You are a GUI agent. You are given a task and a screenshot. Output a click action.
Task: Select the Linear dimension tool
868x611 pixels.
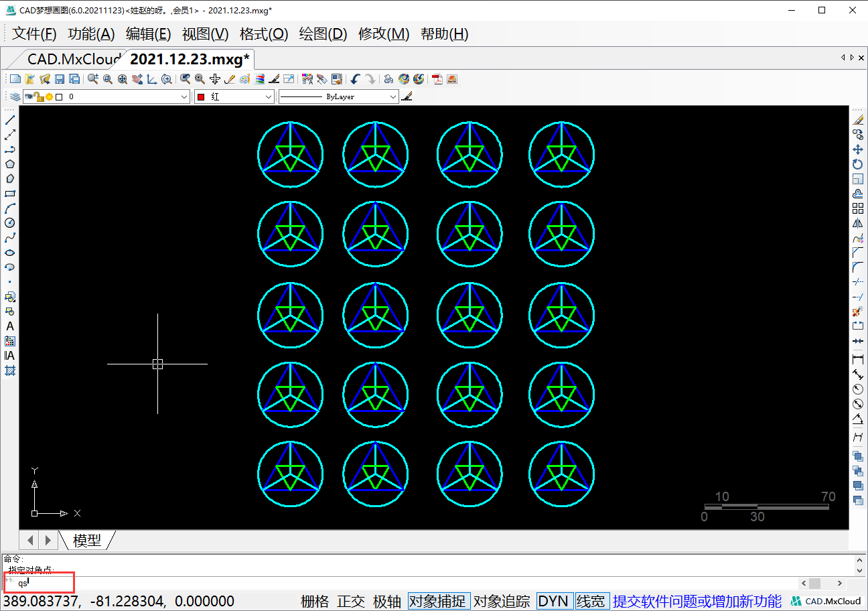pos(858,360)
